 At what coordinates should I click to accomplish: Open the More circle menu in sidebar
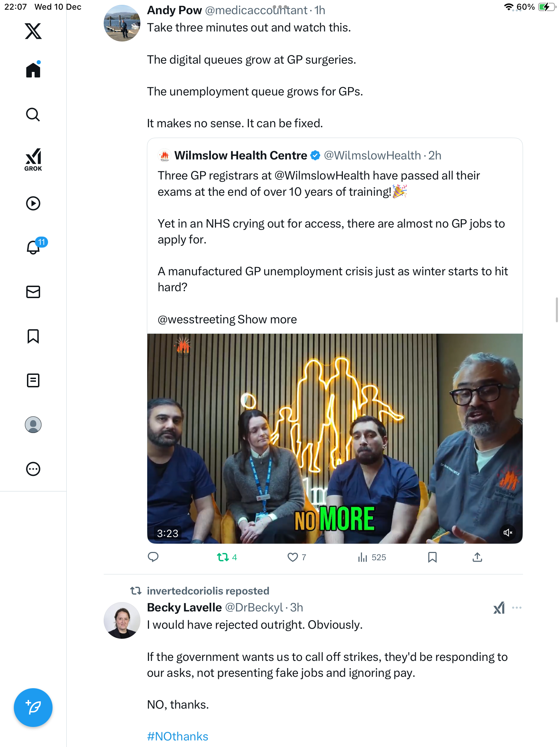(33, 469)
